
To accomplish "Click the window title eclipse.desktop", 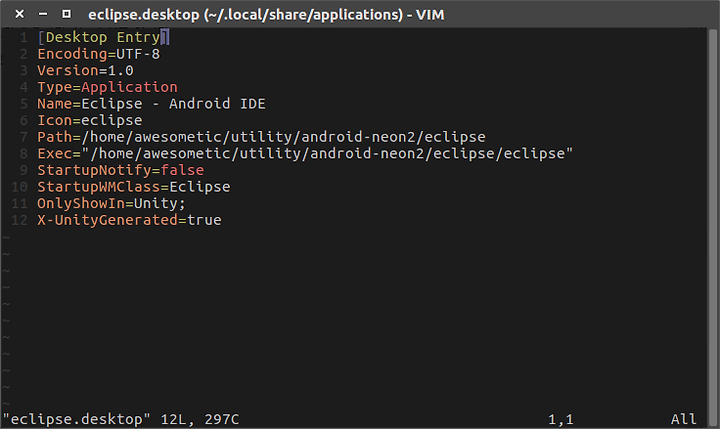I will [x=266, y=15].
